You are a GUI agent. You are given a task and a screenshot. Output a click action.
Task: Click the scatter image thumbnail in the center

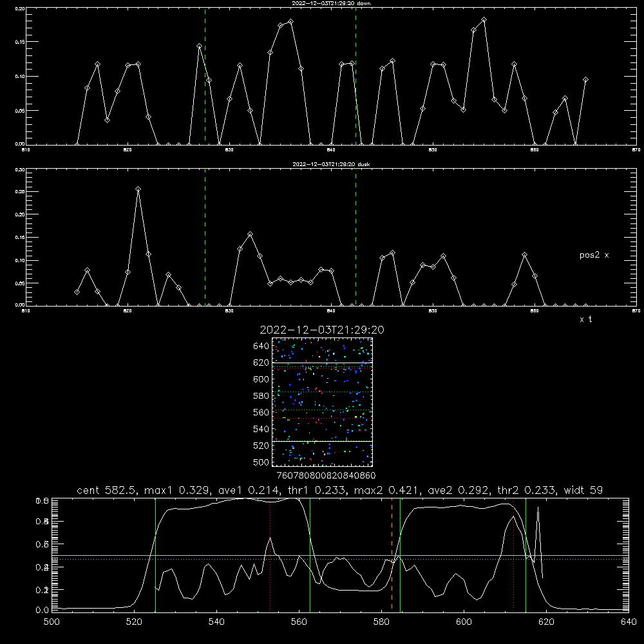coord(323,402)
